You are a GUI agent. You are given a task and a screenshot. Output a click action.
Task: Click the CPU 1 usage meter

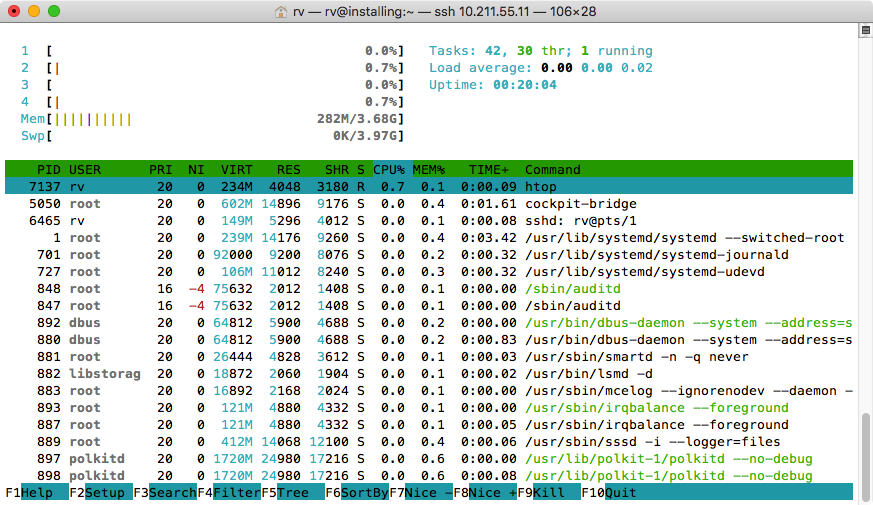coord(213,51)
